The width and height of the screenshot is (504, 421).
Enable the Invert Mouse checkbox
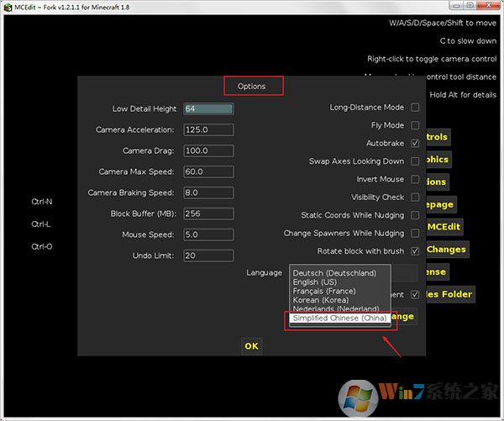(415, 180)
